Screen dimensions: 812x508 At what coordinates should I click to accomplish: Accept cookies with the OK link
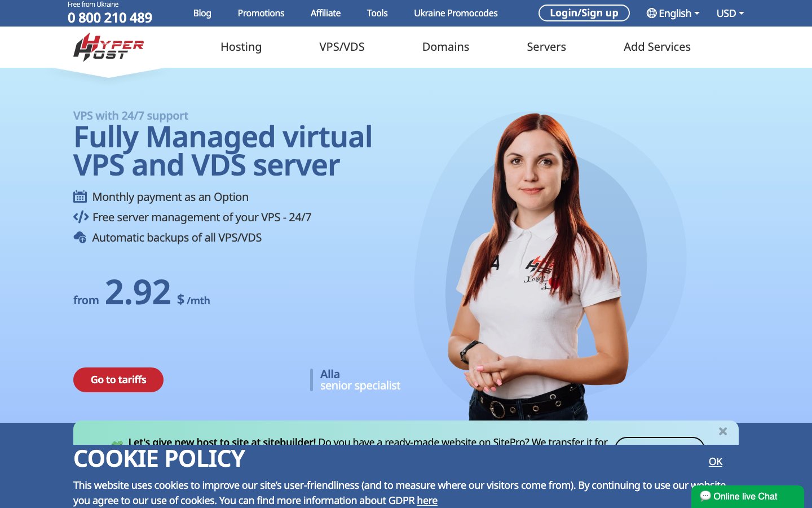(716, 462)
